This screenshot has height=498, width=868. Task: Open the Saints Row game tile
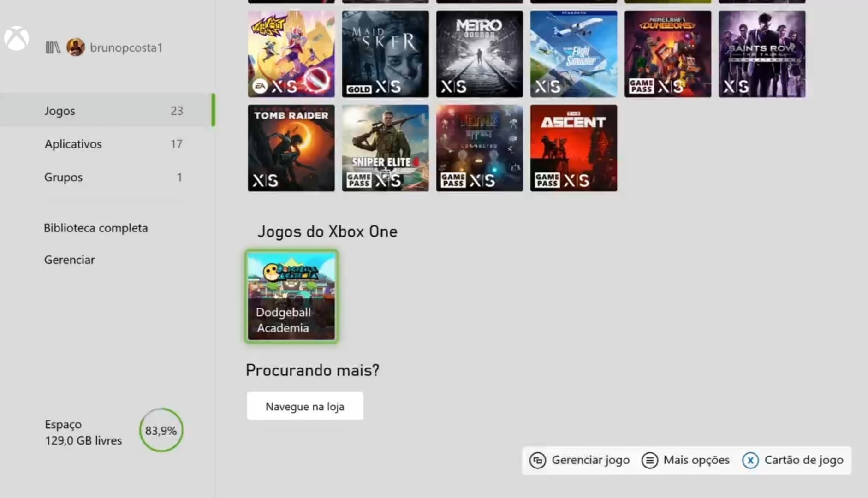pyautogui.click(x=762, y=54)
